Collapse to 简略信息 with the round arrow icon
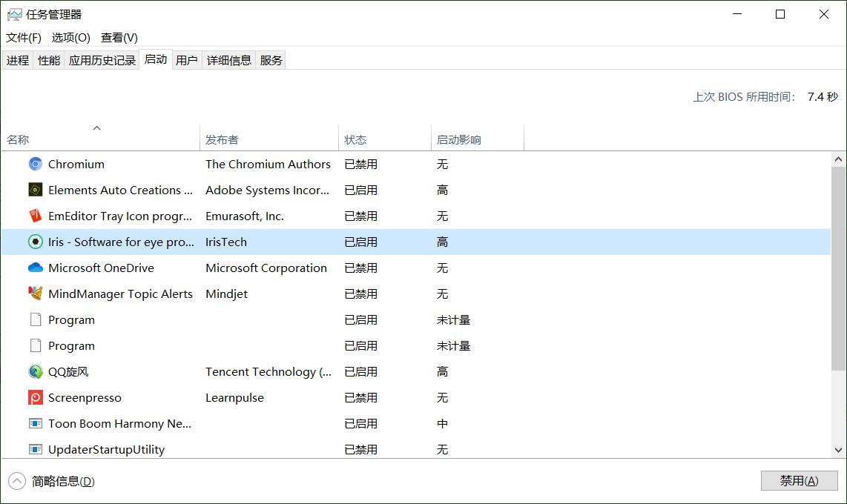847x504 pixels. tap(17, 481)
